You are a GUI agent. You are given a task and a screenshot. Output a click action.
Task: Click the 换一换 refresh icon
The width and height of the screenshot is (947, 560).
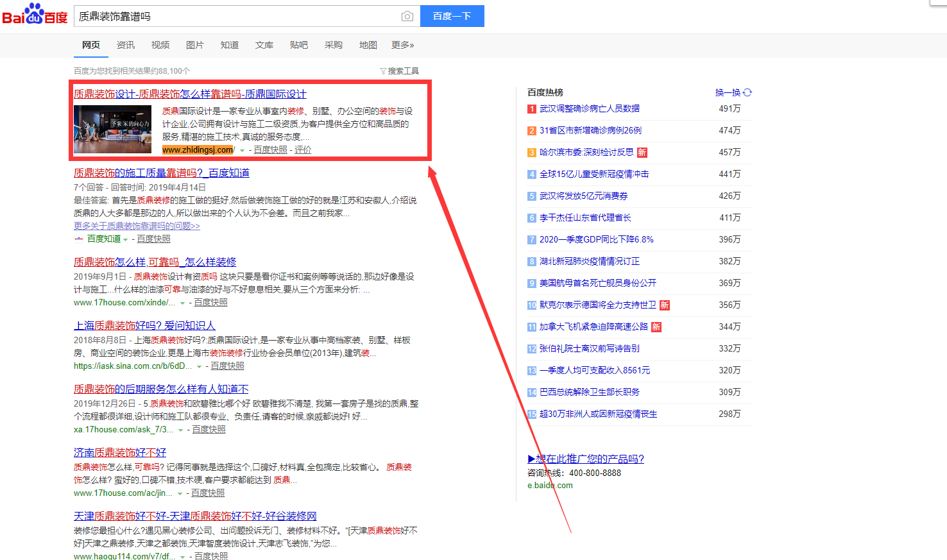tap(747, 92)
